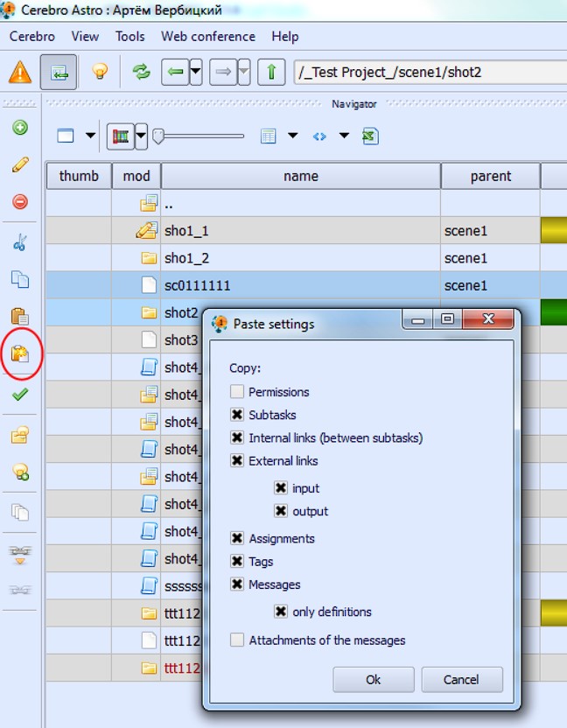Open the back history dropdown arrow

[x=196, y=72]
